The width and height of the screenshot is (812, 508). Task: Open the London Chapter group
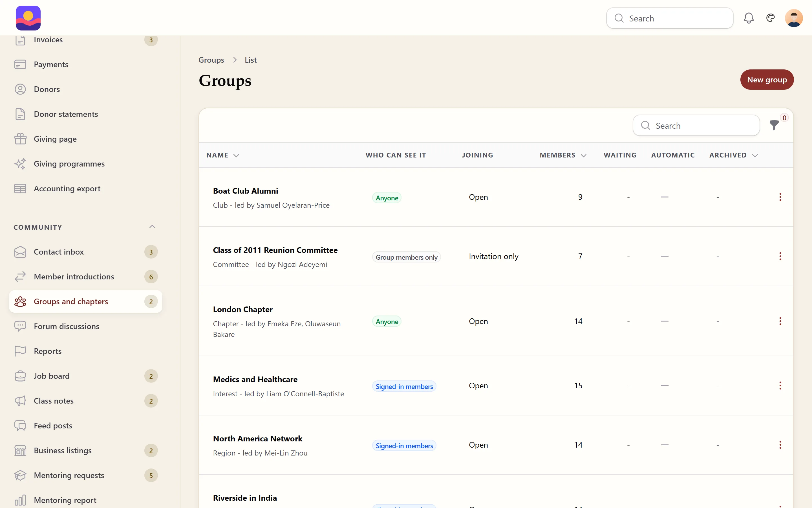point(242,309)
